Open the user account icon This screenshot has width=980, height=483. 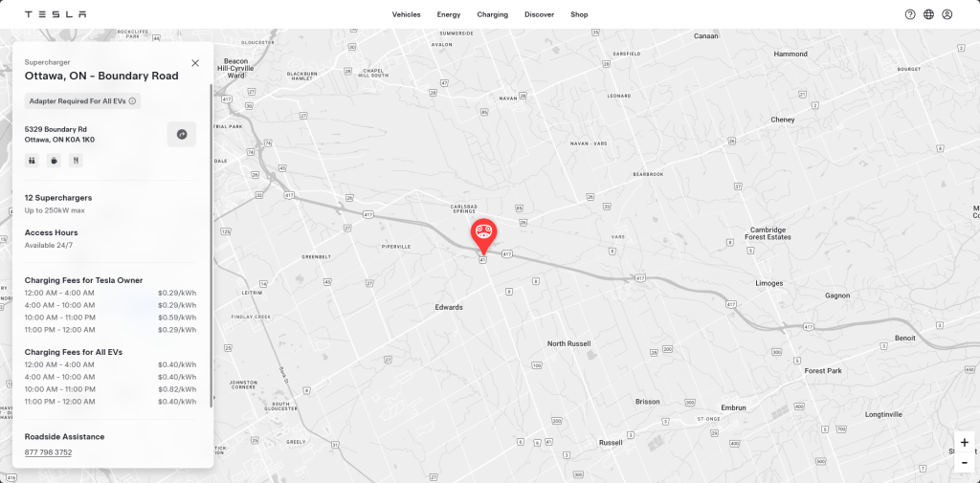[947, 14]
